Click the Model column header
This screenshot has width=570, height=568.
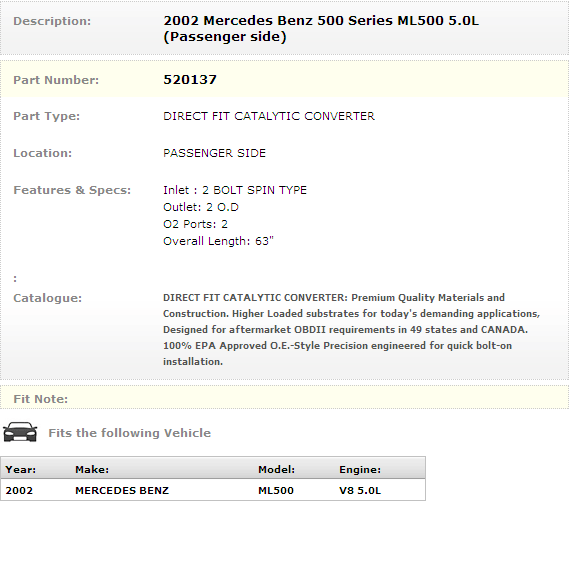(276, 469)
